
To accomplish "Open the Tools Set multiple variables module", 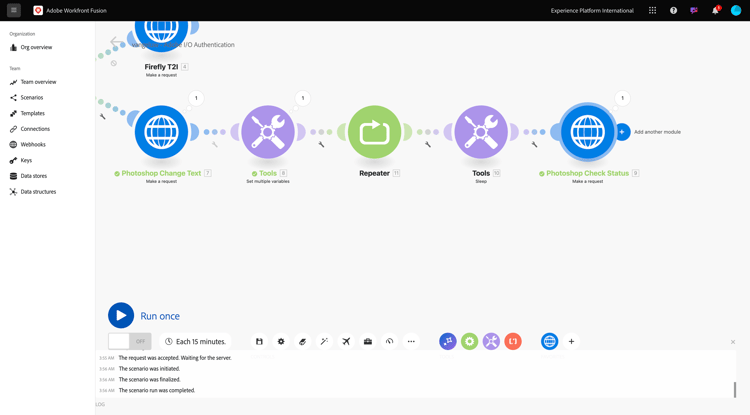I will (x=268, y=132).
